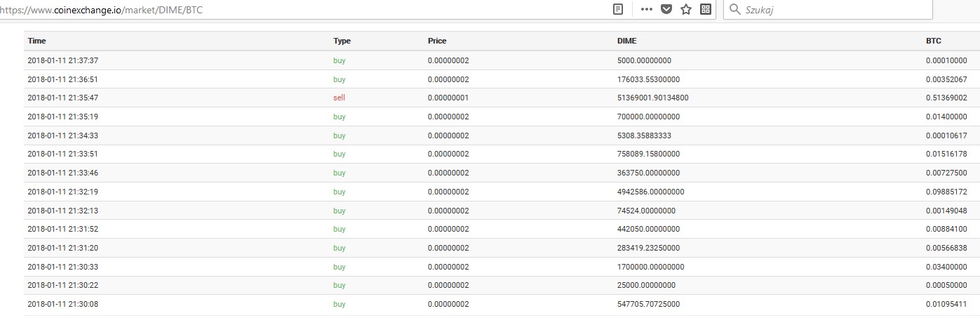Click DIME amount 758089.15800000
The image size is (980, 318).
(648, 154)
